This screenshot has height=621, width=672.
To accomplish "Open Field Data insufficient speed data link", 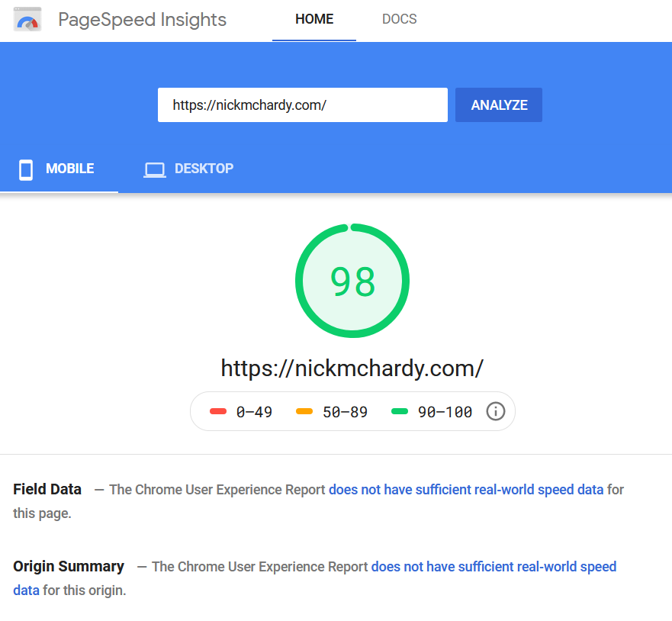I will tap(466, 490).
